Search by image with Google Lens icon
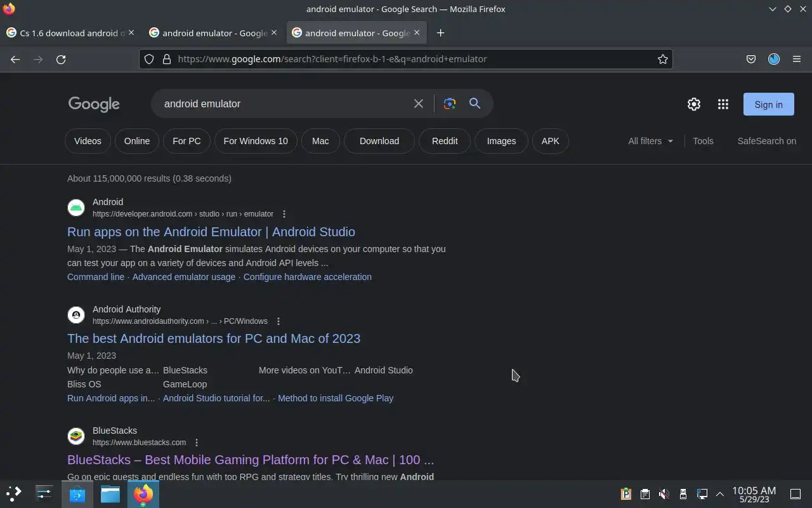 tap(450, 104)
